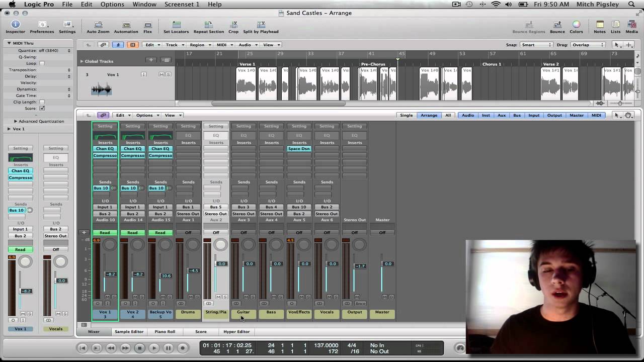Viewport: 644px width, 362px height.
Task: Click Chan EQ insert on Vox 2 strip
Action: 133,149
